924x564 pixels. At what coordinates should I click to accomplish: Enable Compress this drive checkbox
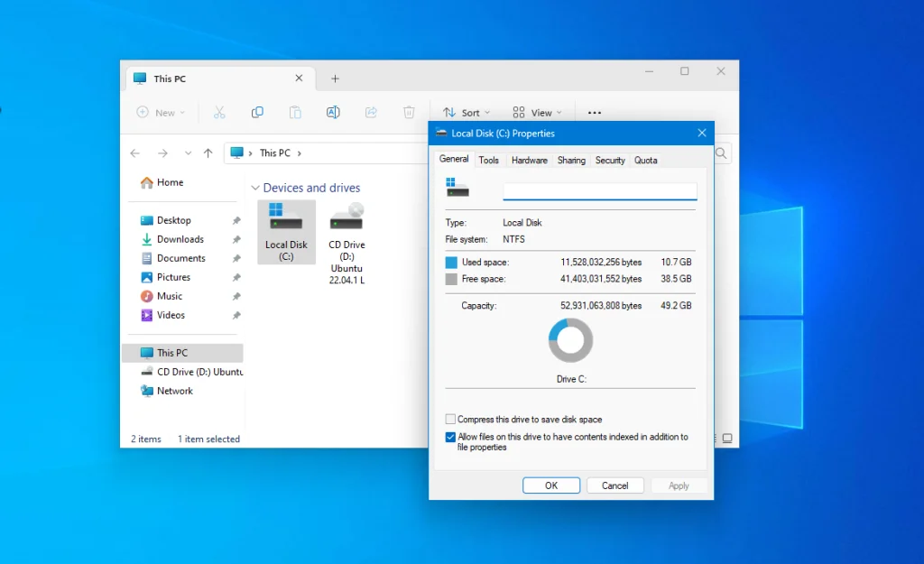pyautogui.click(x=451, y=420)
